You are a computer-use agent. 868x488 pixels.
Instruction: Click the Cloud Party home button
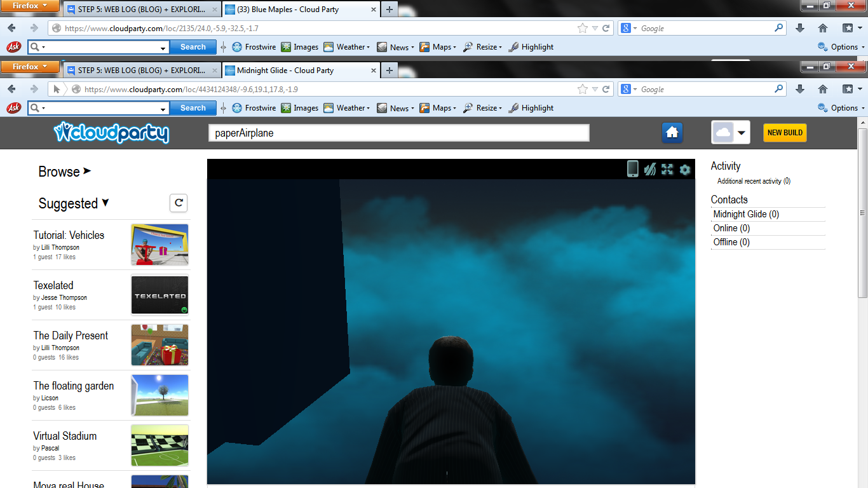(x=672, y=133)
